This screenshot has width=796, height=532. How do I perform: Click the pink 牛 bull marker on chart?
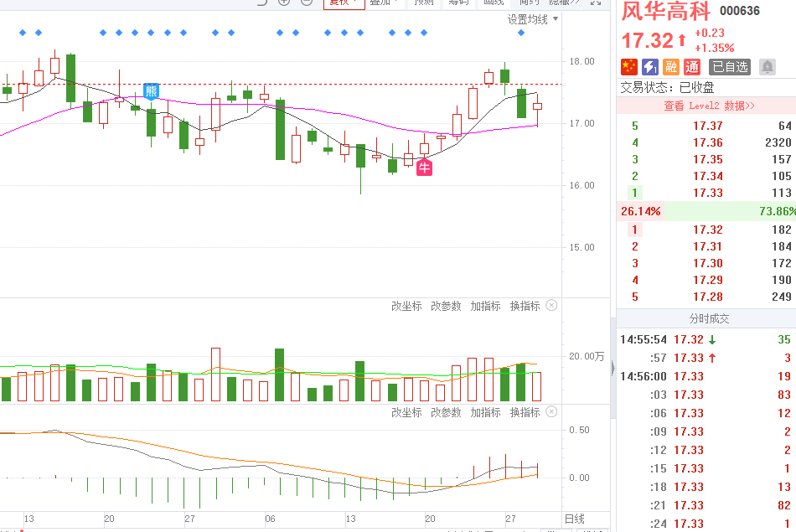[425, 168]
